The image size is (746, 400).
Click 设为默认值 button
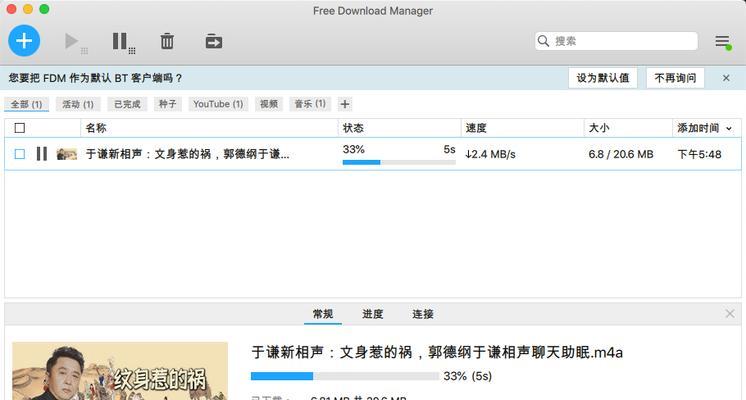[x=603, y=78]
